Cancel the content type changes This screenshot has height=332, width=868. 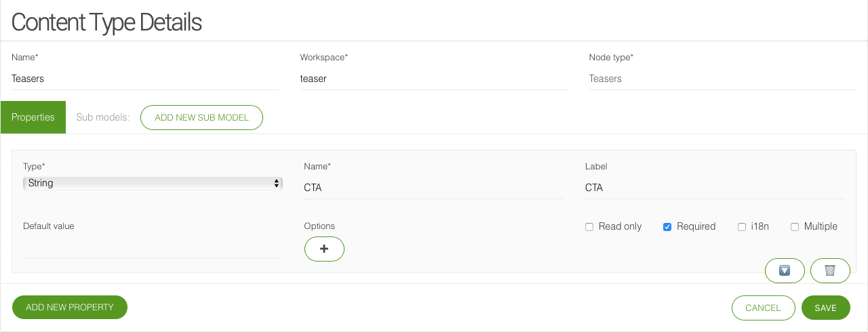click(763, 308)
